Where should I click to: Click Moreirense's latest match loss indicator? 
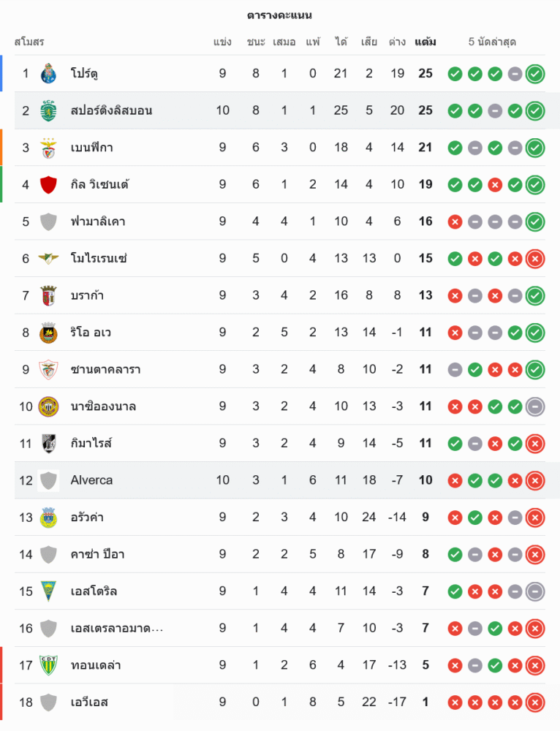pyautogui.click(x=535, y=258)
